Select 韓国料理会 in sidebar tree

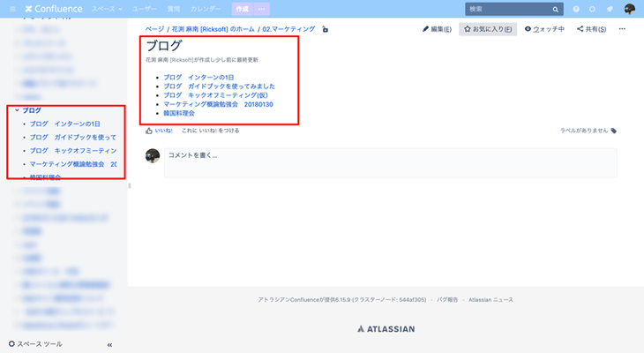(45, 177)
